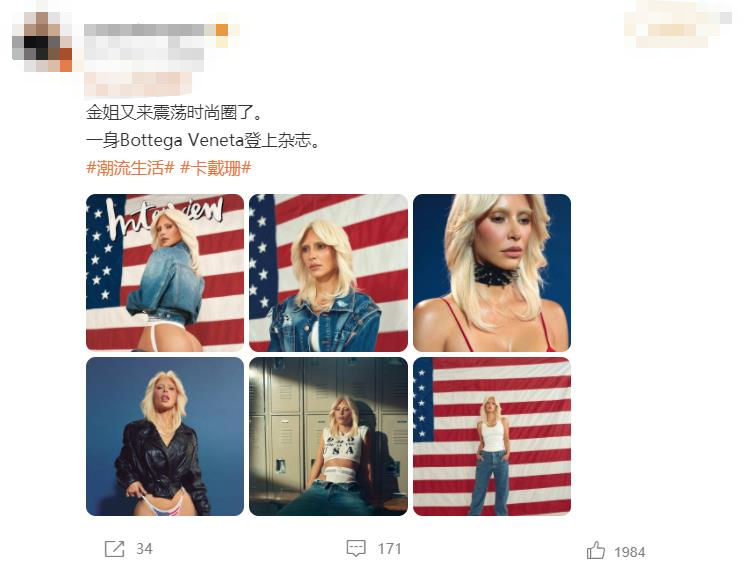Like the post with thumbs-up icon
Image resolution: width=748 pixels, height=572 pixels.
(596, 550)
